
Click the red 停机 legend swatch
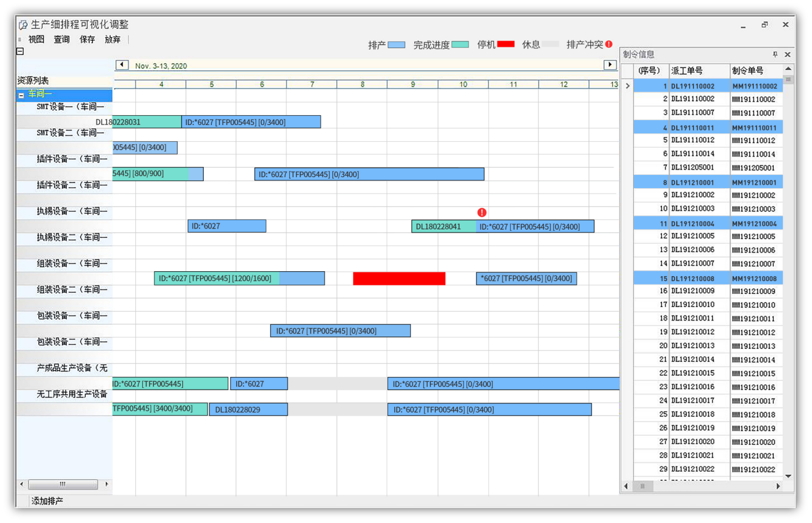click(x=506, y=44)
